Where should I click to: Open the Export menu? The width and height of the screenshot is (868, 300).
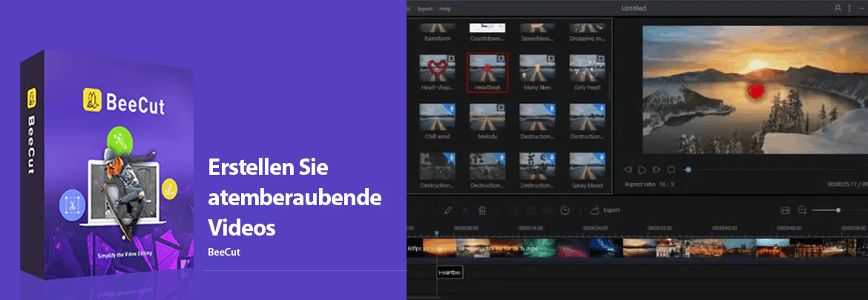point(424,9)
